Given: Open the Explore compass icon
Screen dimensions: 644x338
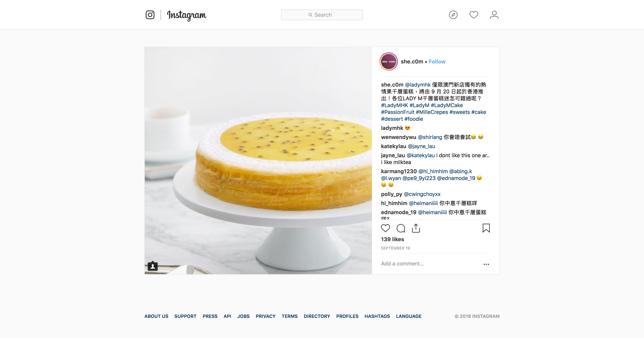Looking at the screenshot, I should [453, 15].
